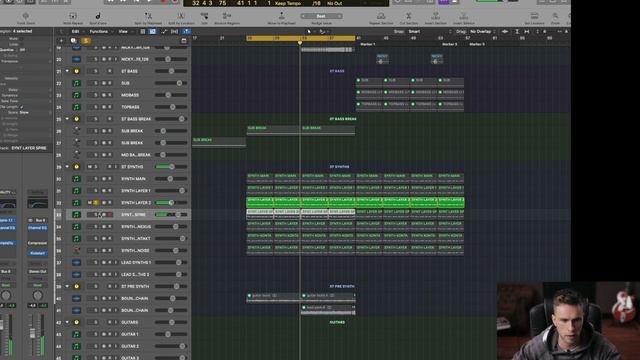640x360 pixels.
Task: Unsolo the SYNTH LAYER 2 track
Action: (x=96, y=202)
